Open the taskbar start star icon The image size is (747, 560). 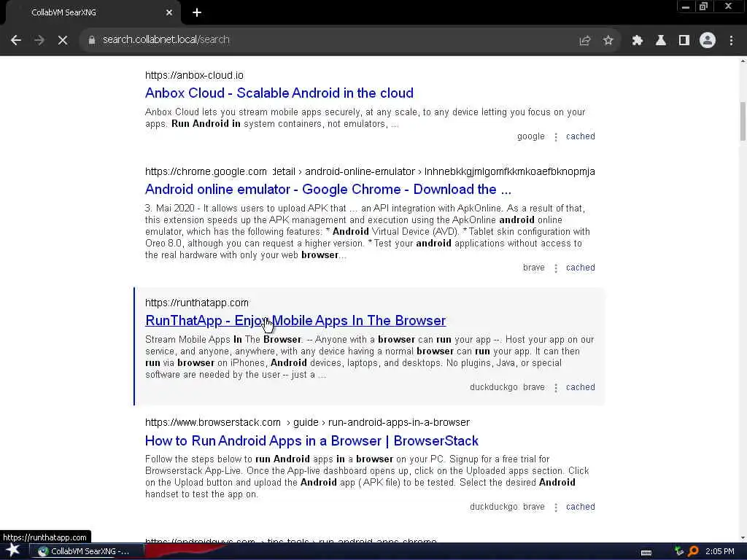click(13, 551)
